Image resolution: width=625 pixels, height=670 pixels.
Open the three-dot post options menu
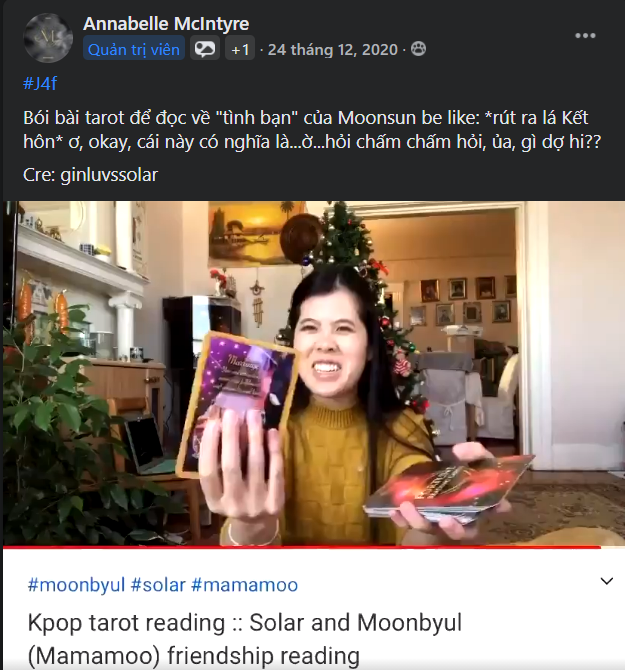(585, 35)
